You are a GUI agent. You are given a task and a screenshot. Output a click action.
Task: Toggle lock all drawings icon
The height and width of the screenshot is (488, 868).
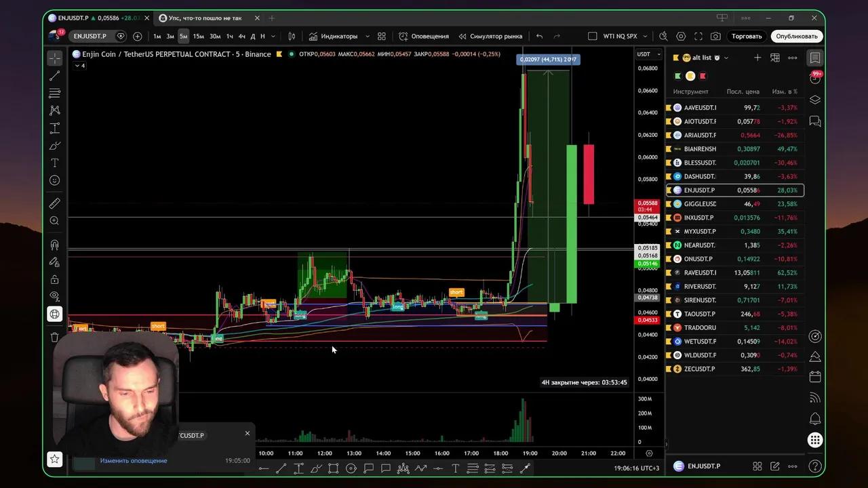[55, 279]
